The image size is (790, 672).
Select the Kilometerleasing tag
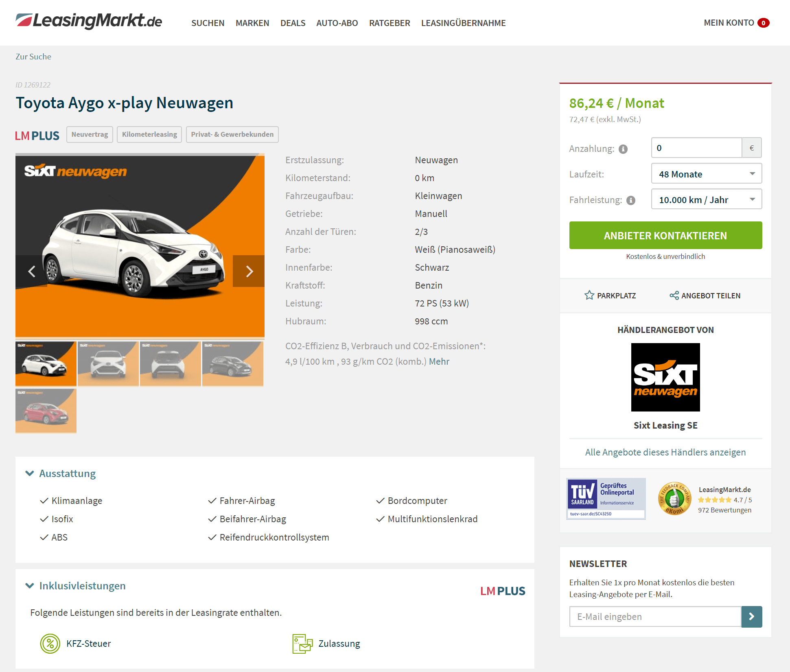(x=149, y=134)
